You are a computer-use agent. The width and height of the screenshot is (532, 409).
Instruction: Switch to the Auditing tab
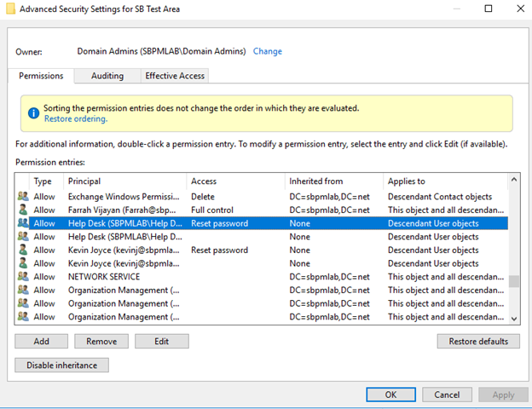point(107,76)
